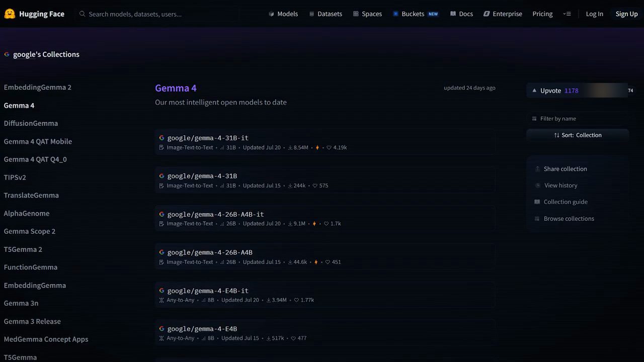Screen dimensions: 644x362
Task: Open the Docs navigation link
Action: (x=461, y=14)
